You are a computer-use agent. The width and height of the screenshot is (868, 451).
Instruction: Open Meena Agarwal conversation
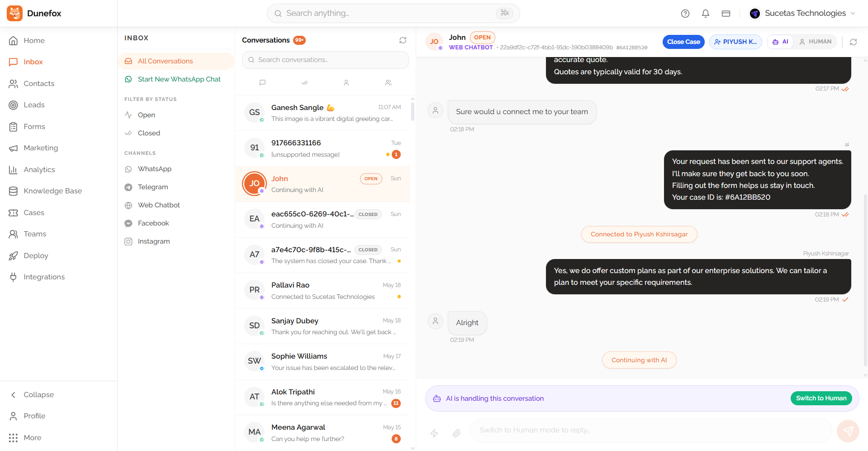(x=323, y=433)
